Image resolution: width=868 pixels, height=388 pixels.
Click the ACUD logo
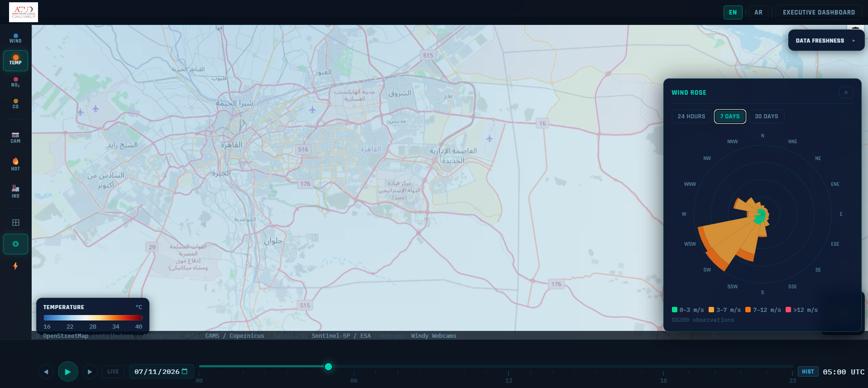(x=24, y=12)
